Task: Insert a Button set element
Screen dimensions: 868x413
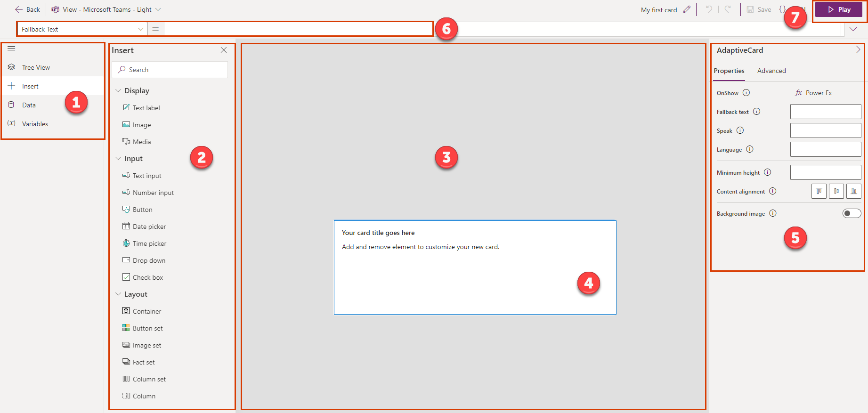Action: tap(143, 328)
